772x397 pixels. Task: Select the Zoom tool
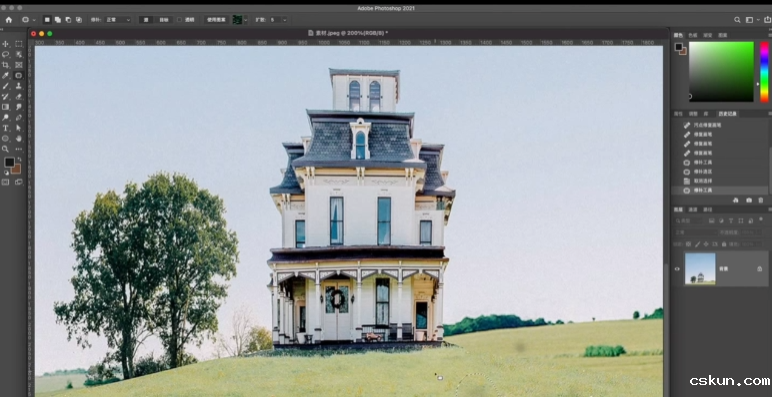point(5,149)
